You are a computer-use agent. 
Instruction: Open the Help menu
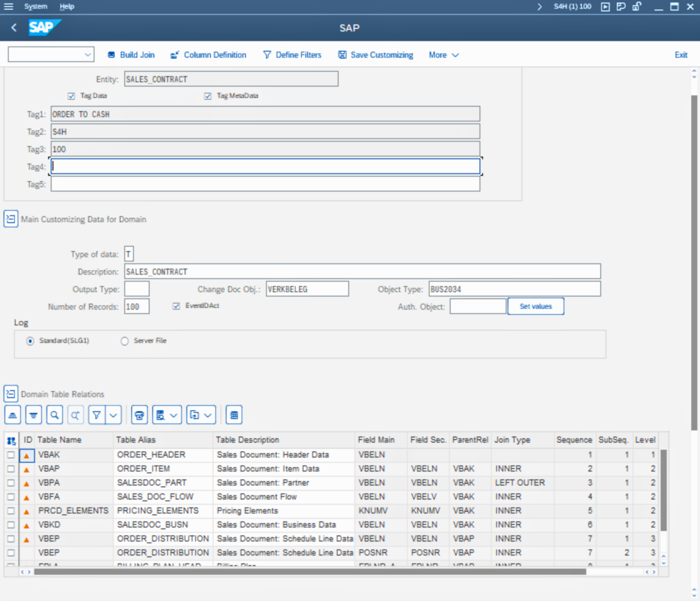[67, 6]
